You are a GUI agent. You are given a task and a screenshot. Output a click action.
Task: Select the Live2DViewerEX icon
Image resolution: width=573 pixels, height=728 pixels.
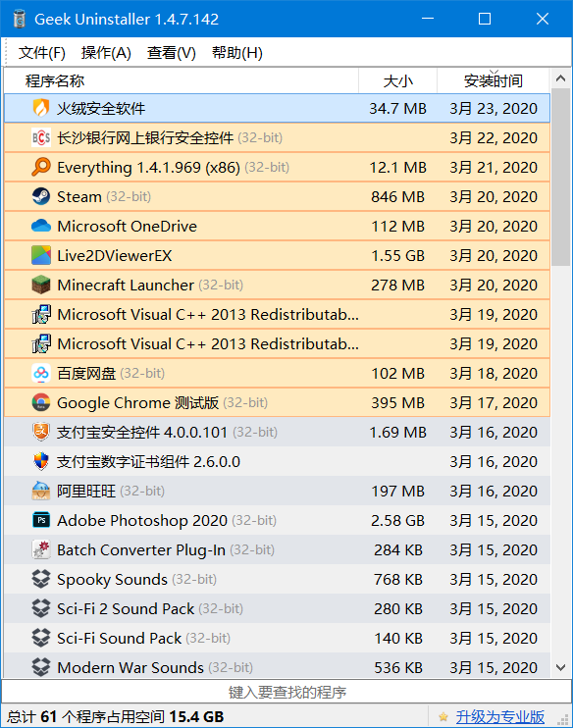pos(41,255)
